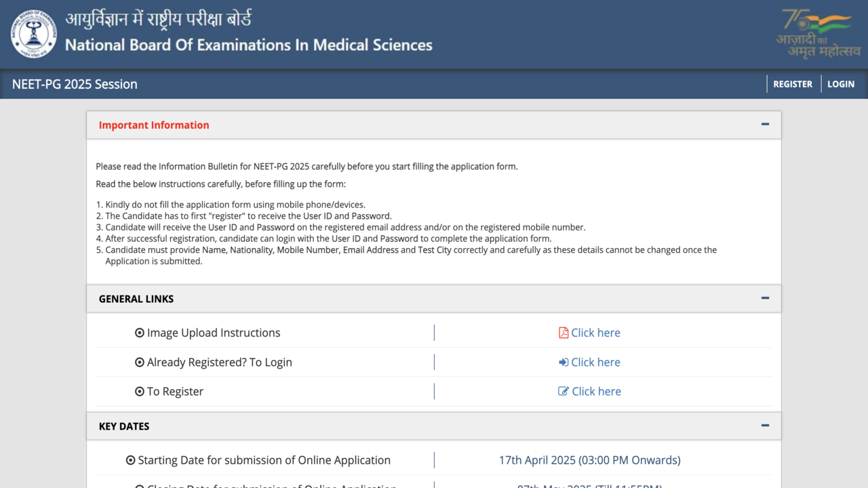Screen dimensions: 868x488
Task: Click the NEET-PG 2025 Session title
Action: (x=75, y=84)
